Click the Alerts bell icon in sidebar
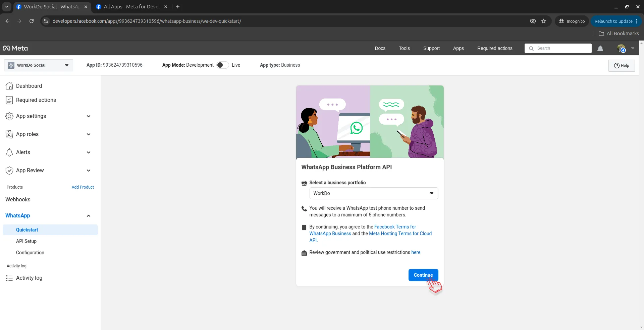This screenshot has height=330, width=644. (9, 152)
